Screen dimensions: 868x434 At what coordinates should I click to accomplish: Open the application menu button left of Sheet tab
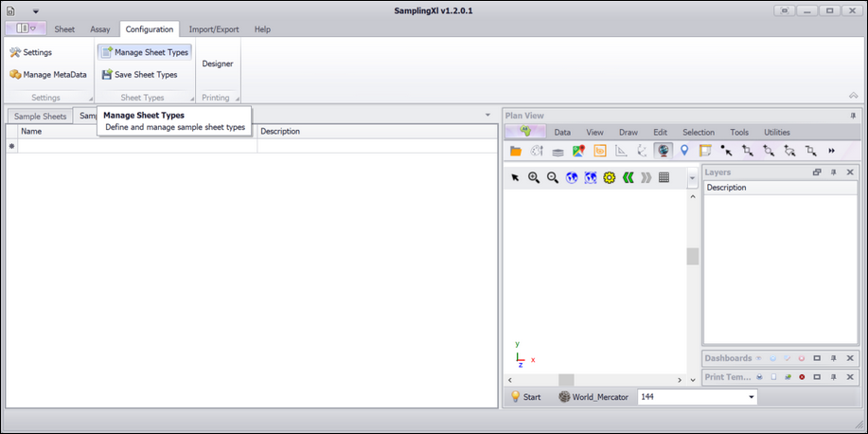coord(26,28)
